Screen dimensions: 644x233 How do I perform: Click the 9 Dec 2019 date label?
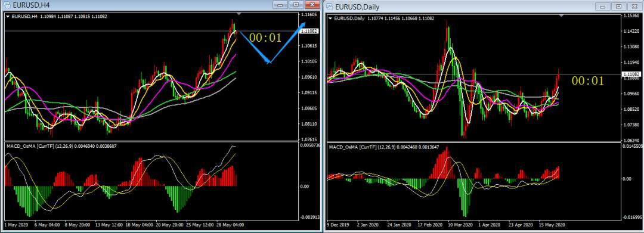click(x=338, y=225)
